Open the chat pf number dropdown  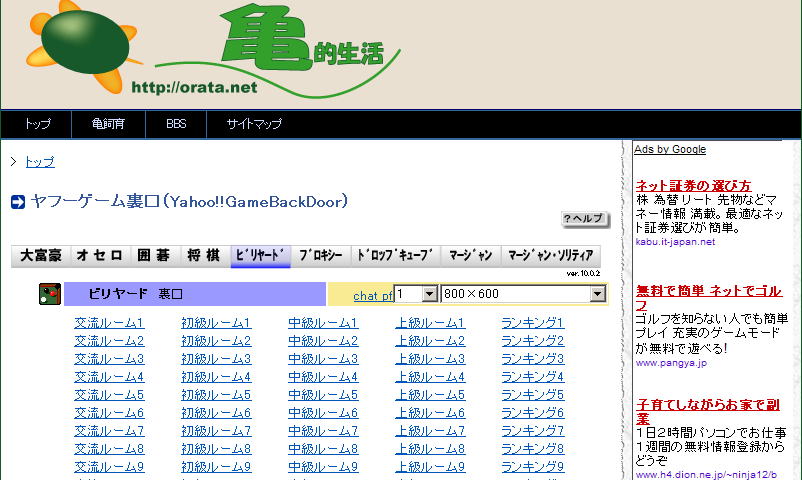coord(430,294)
